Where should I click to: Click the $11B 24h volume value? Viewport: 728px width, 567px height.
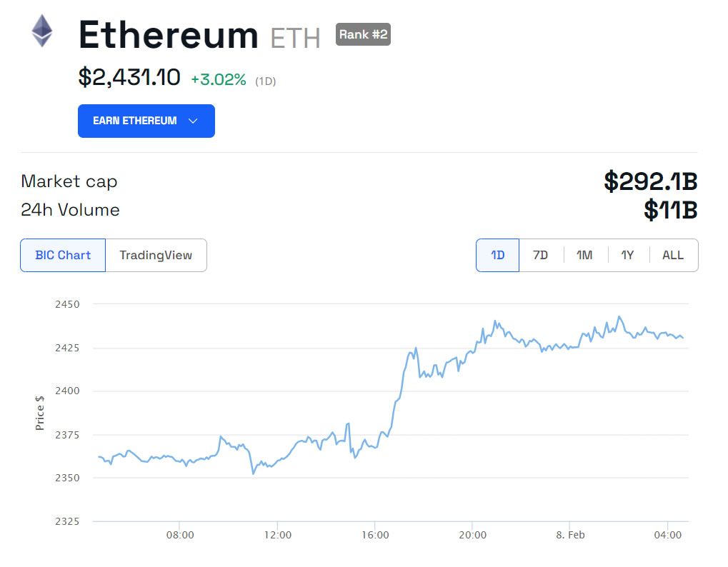[x=670, y=210]
